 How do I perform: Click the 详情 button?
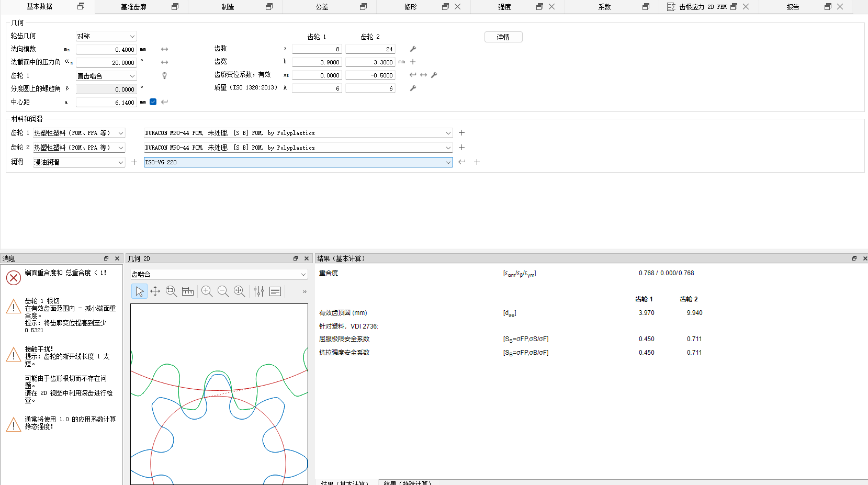coord(503,37)
